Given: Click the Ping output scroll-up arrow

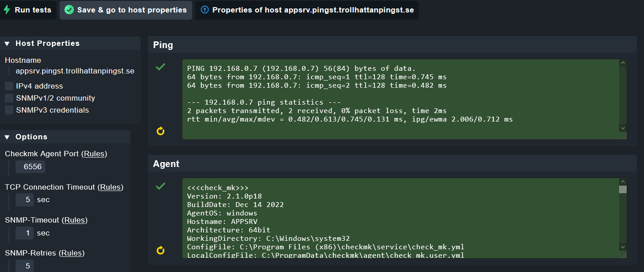Looking at the screenshot, I should (623, 63).
